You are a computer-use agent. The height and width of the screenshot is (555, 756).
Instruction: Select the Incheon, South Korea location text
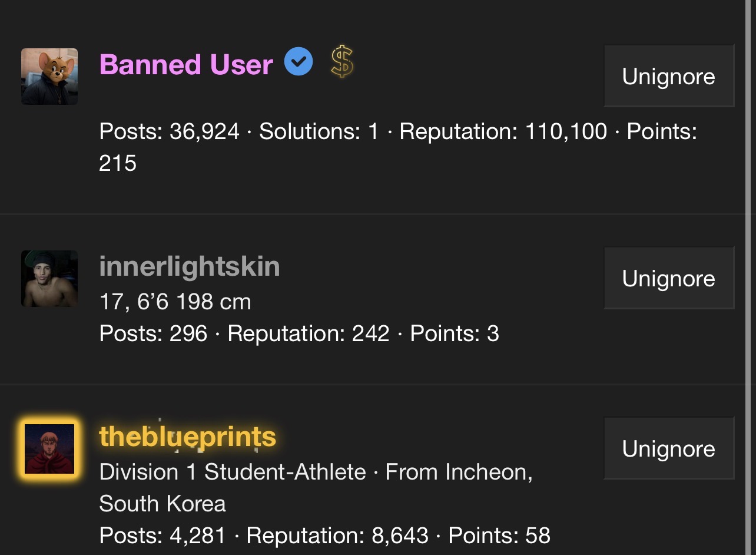coord(316,488)
